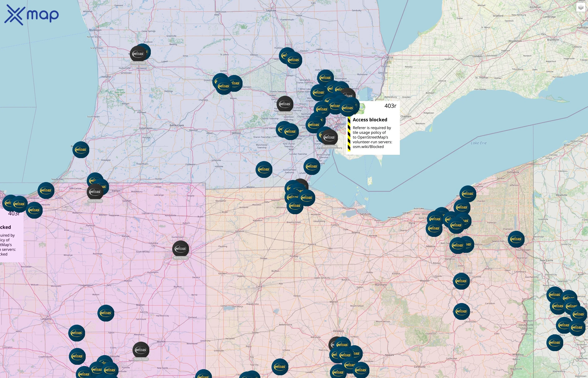Open the map layers switcher control
Screen dimensions: 588x378
pyautogui.click(x=581, y=8)
